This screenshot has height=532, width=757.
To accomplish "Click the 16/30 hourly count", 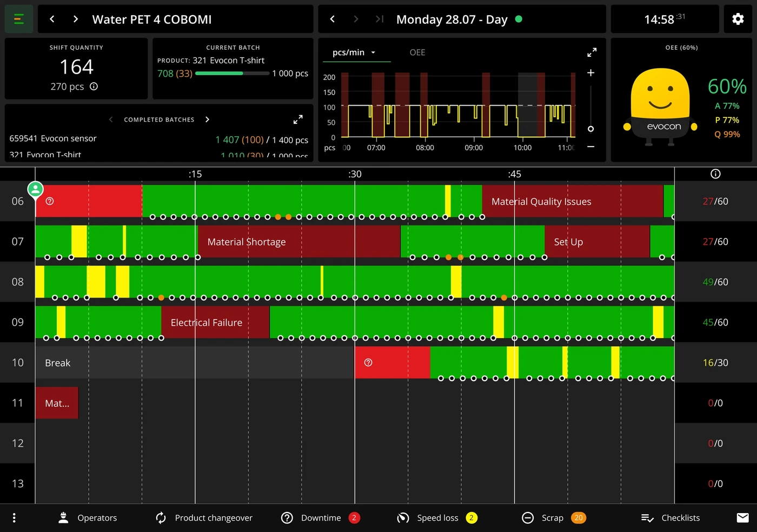I will point(715,363).
